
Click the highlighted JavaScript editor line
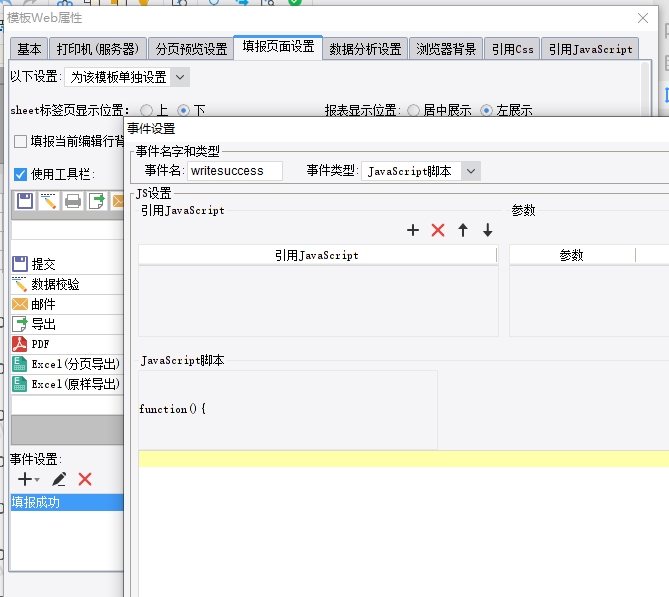click(403, 459)
